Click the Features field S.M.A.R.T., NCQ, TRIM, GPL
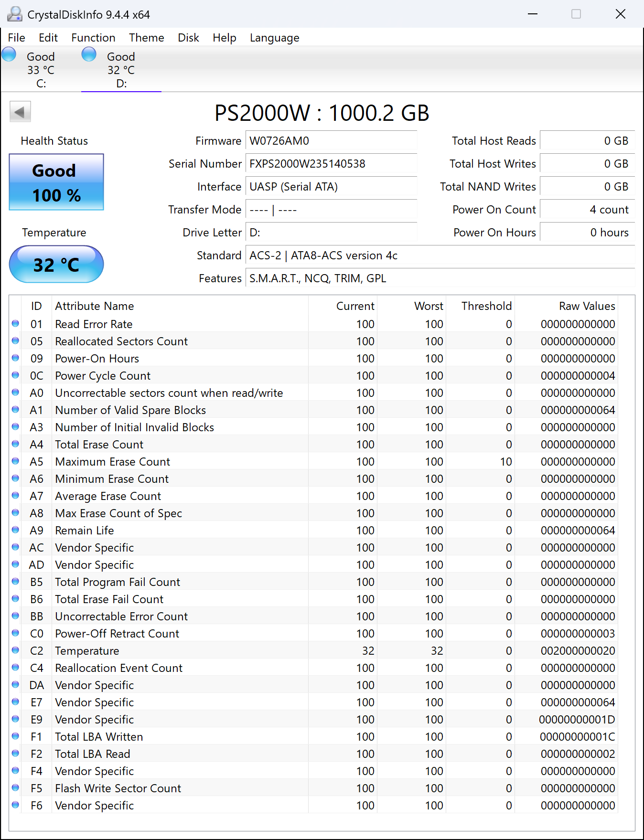The image size is (644, 840). tap(440, 278)
